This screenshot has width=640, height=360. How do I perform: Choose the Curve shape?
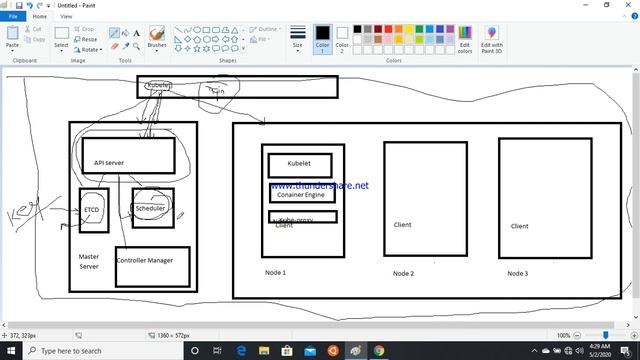coord(188,30)
